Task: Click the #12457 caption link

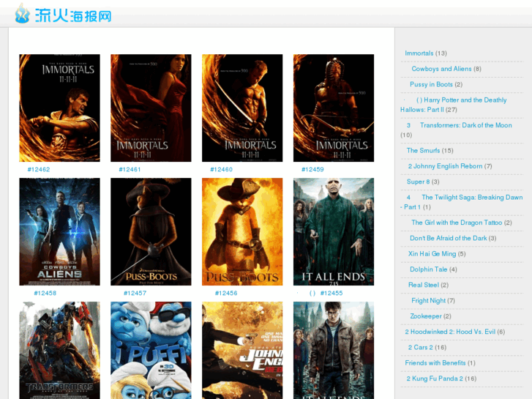Action: click(x=135, y=293)
